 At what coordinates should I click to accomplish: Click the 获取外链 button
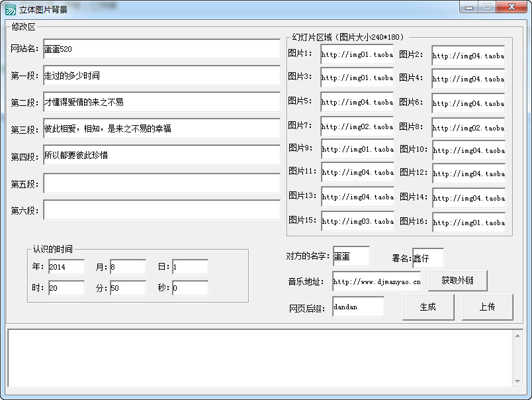coord(458,281)
